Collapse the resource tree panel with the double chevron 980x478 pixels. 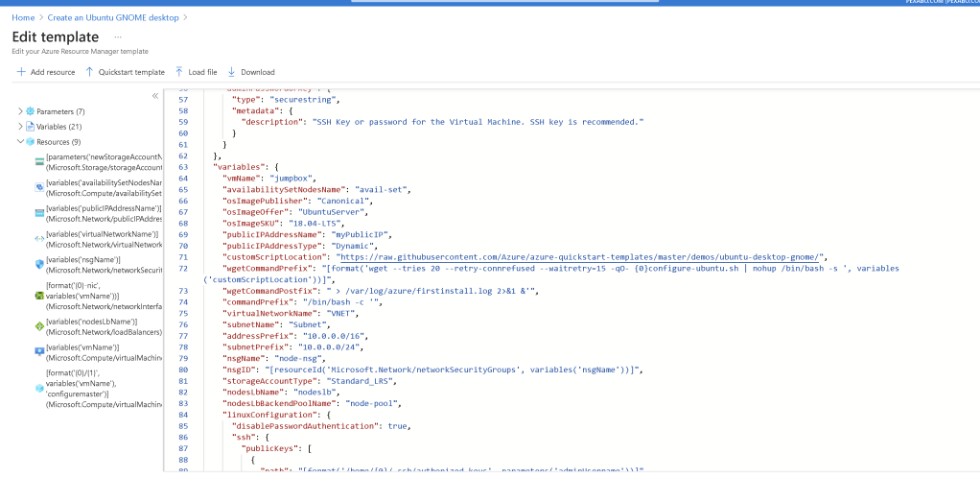(x=155, y=96)
